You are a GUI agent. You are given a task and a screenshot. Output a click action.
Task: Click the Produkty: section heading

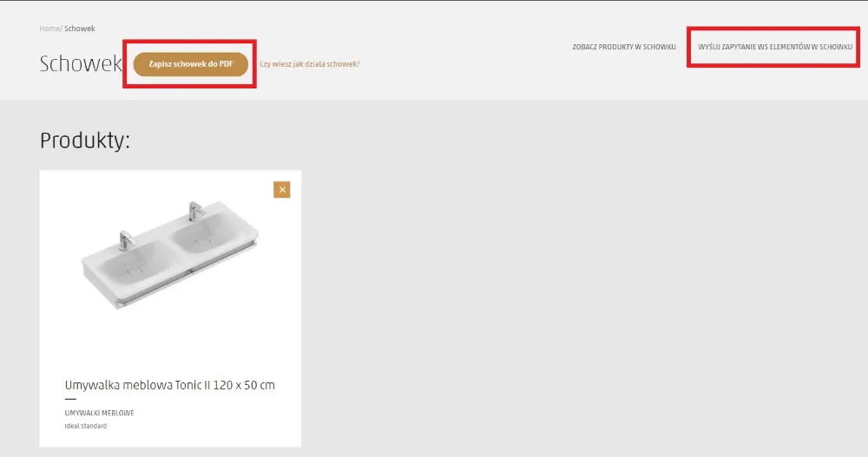(85, 140)
